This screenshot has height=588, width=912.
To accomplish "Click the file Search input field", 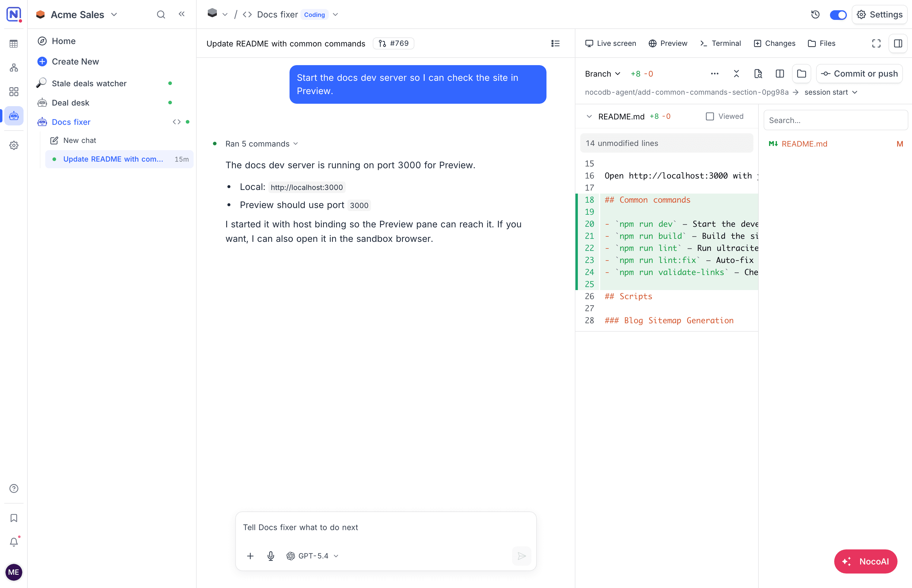I will coord(836,120).
